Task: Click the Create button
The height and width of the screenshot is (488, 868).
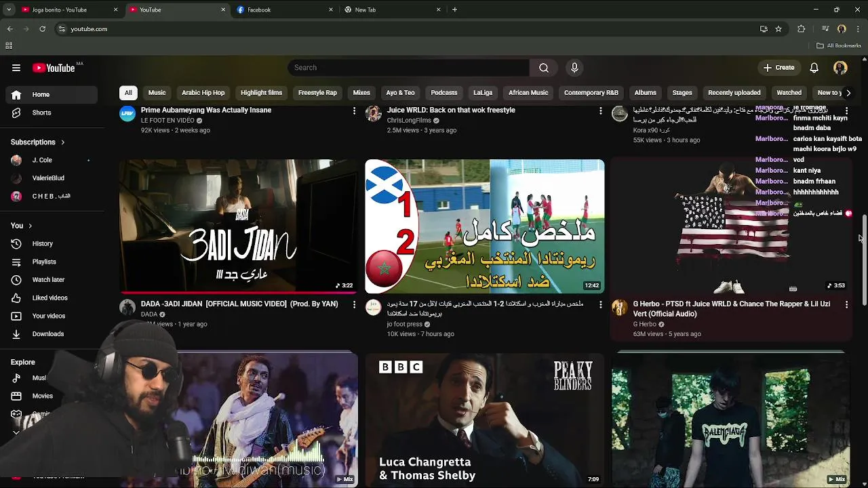Action: click(778, 68)
